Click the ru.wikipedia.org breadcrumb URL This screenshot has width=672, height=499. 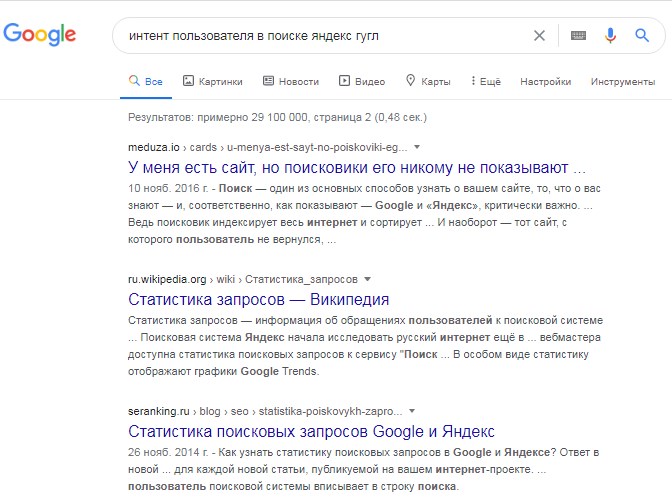click(x=243, y=279)
